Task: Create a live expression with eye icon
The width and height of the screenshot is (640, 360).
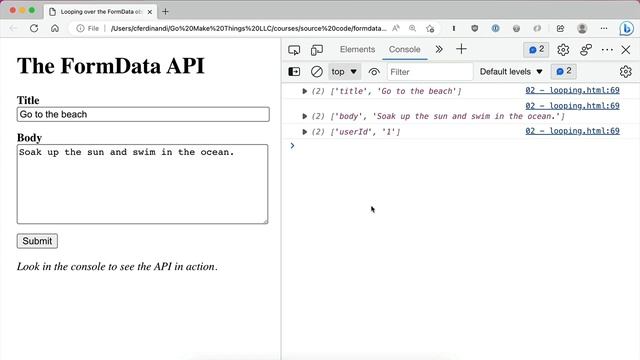Action: (374, 72)
